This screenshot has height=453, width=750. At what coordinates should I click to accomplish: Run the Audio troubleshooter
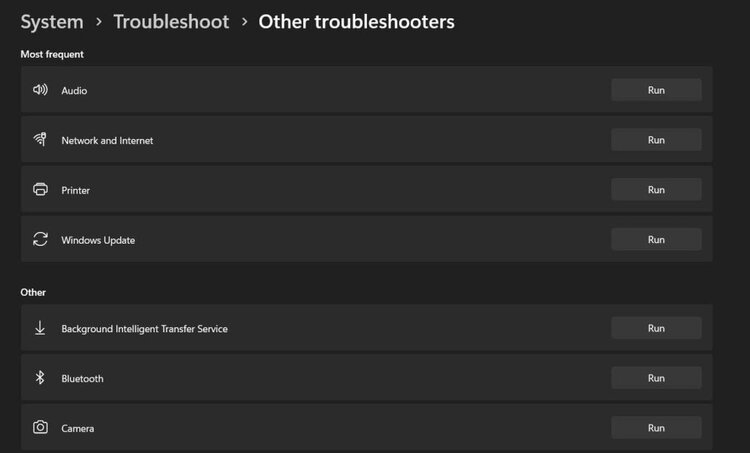point(656,90)
